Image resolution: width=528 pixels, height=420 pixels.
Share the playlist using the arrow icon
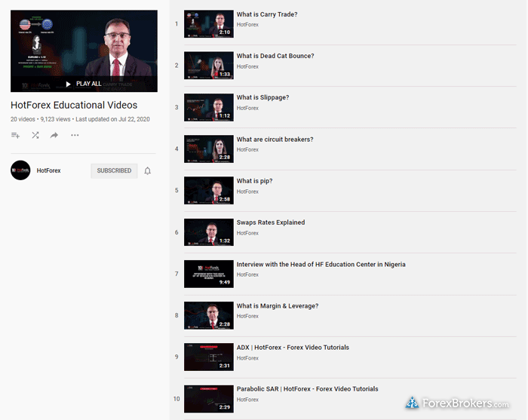pyautogui.click(x=54, y=135)
